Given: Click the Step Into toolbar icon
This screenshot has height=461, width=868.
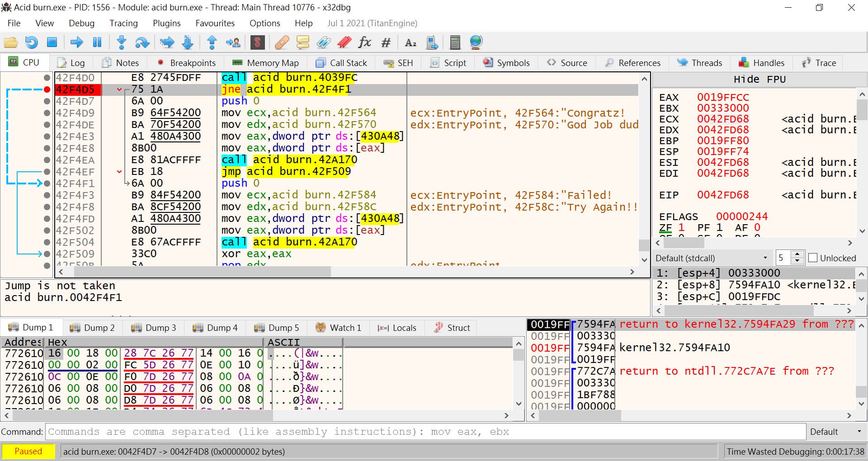Looking at the screenshot, I should point(121,42).
